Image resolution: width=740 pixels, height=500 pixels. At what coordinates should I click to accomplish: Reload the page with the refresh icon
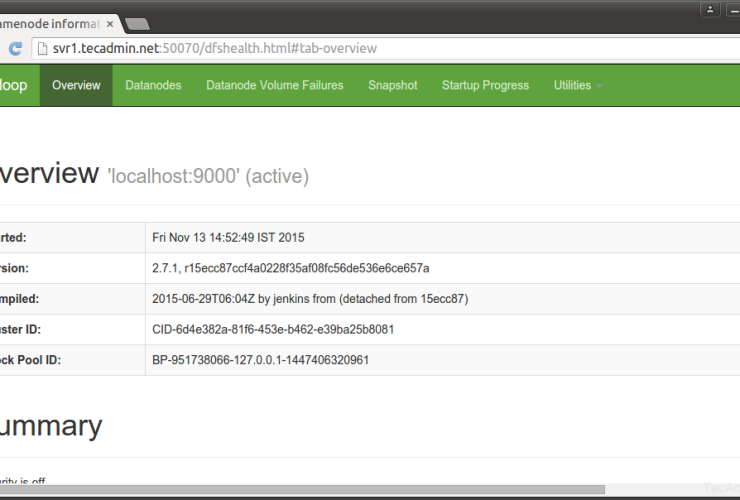(x=15, y=48)
